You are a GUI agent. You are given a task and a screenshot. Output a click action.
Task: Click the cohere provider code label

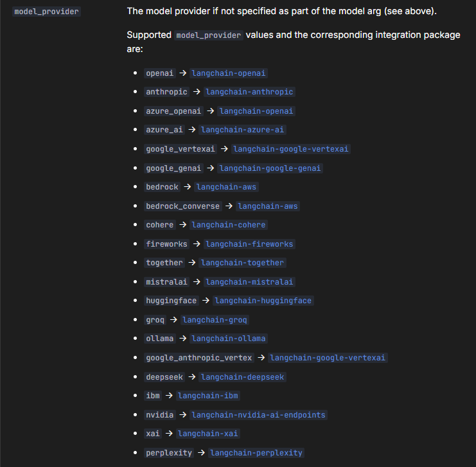160,225
